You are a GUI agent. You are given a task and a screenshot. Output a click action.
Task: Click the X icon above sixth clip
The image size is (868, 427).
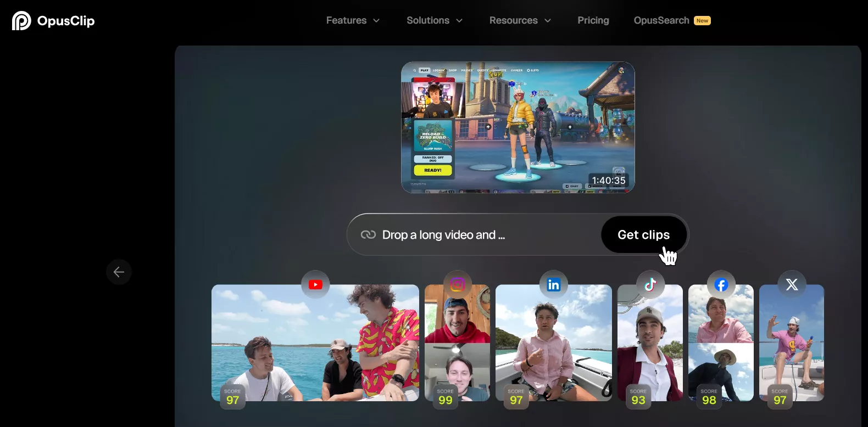click(x=792, y=284)
